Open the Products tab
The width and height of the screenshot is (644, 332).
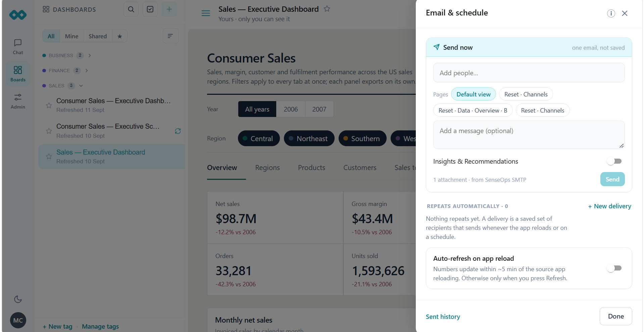tap(311, 168)
